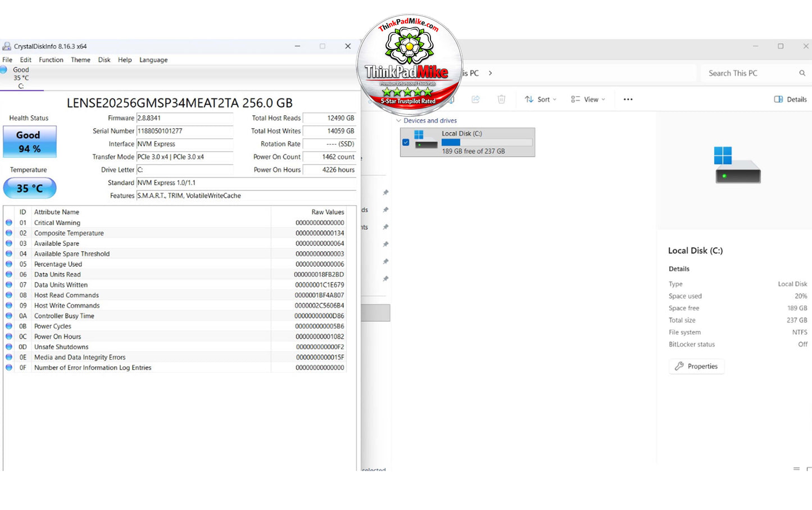
Task: Open the Function menu
Action: coord(51,60)
